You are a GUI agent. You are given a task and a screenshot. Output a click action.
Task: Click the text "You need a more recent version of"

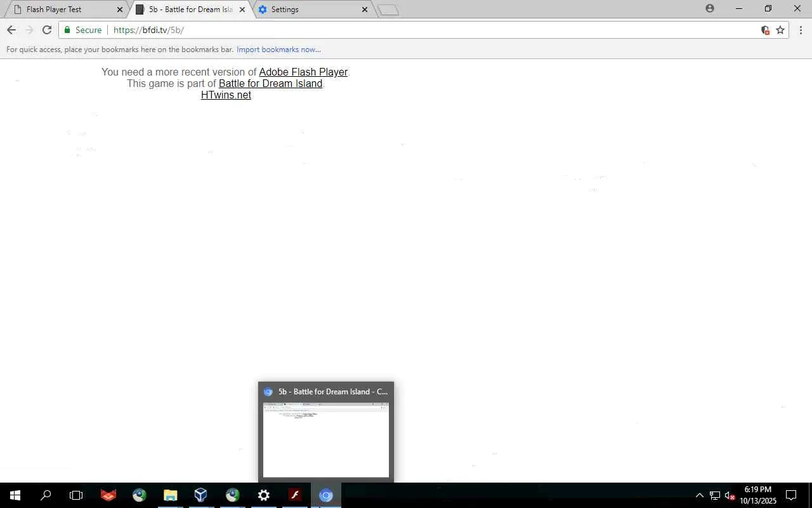pyautogui.click(x=179, y=72)
